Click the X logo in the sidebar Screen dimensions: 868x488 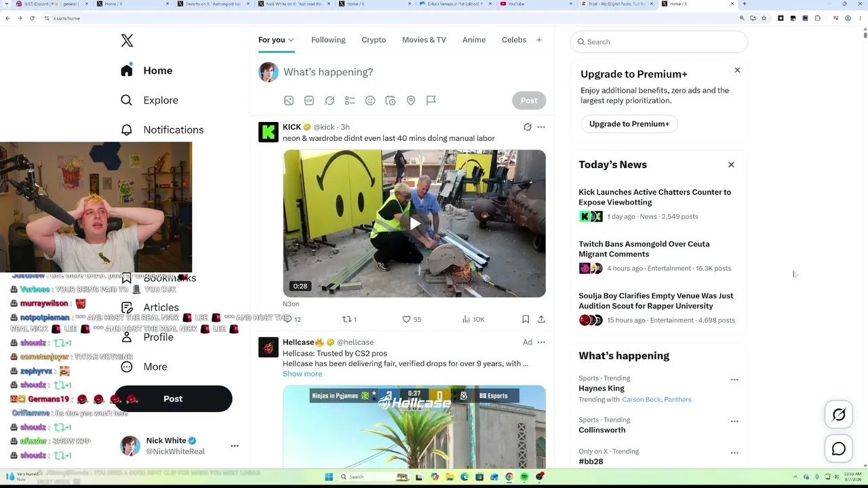coord(127,41)
